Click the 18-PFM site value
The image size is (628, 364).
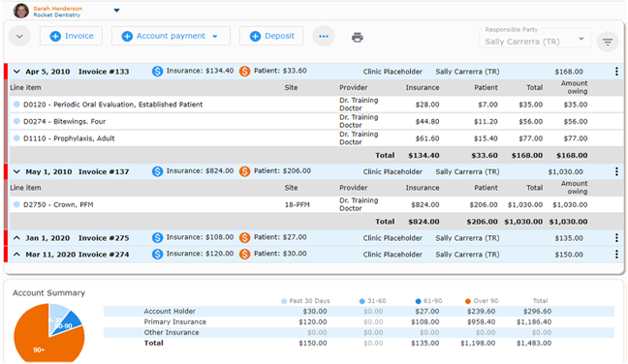coord(297,205)
